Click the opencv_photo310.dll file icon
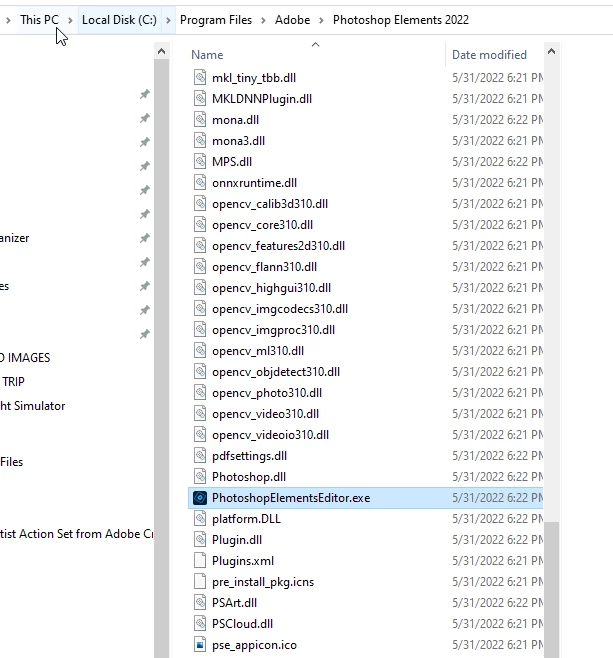This screenshot has width=613, height=658. click(200, 392)
